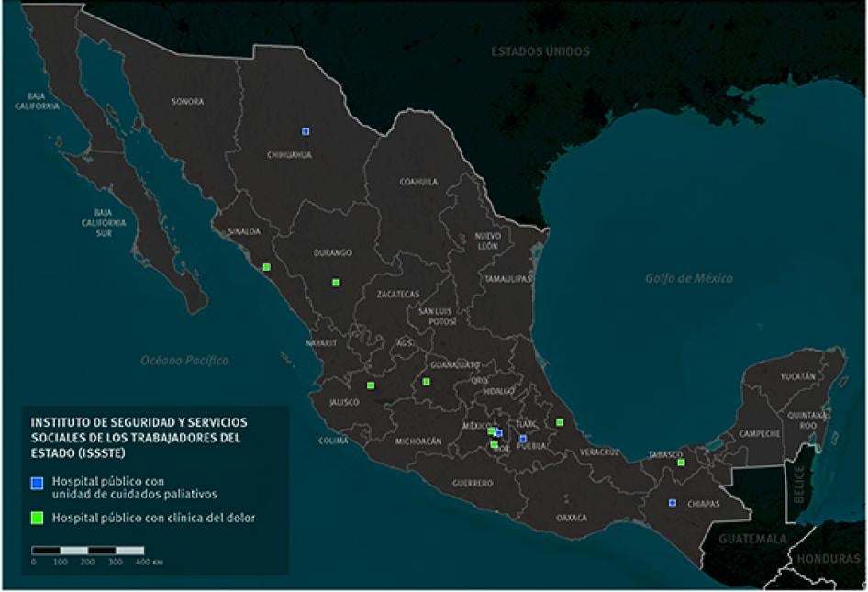Select the green marker in Jalisco
Screen dimensions: 868x592
pos(371,385)
